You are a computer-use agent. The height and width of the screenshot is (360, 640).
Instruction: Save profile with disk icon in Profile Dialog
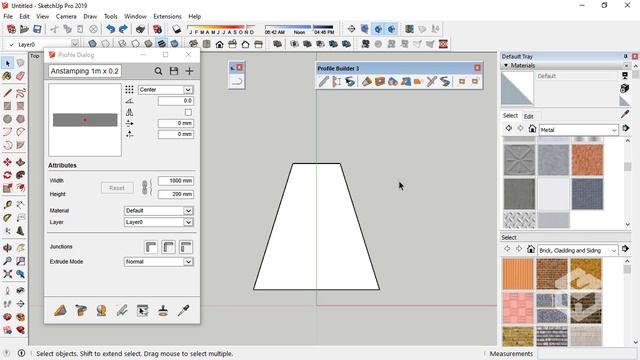[x=174, y=71]
